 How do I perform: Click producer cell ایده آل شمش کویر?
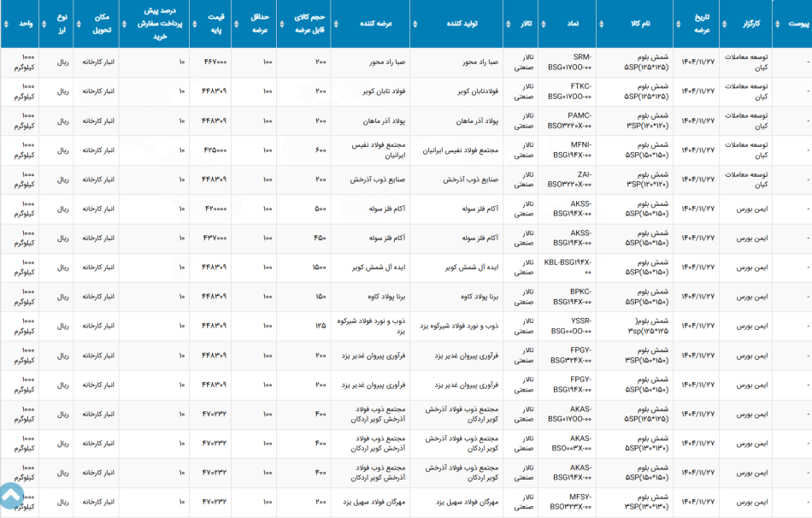coord(472,268)
